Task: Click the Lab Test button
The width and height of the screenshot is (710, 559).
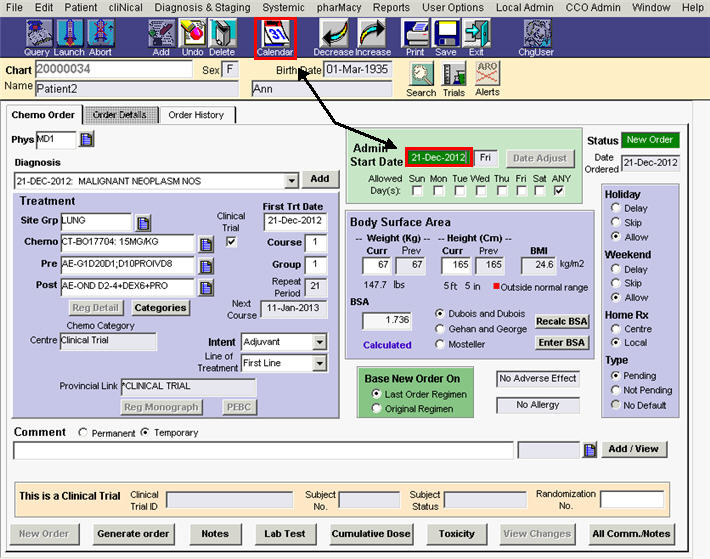Action: 284,534
